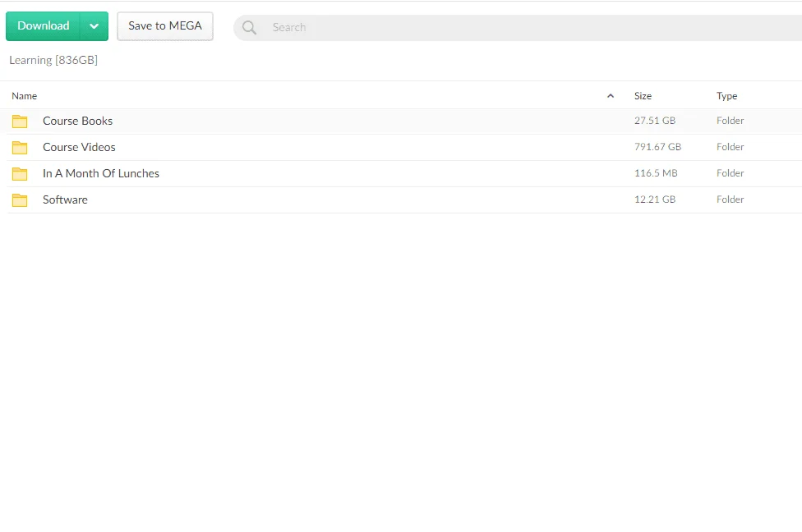Click the Save to MEGA button
Screen dimensions: 802x532
164,26
